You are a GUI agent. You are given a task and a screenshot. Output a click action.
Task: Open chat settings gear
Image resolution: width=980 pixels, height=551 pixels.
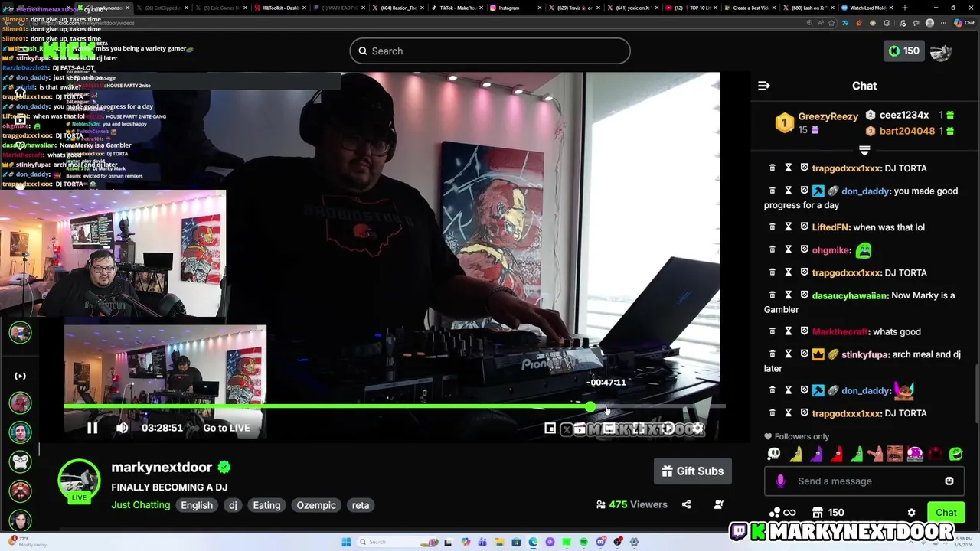coord(911,513)
